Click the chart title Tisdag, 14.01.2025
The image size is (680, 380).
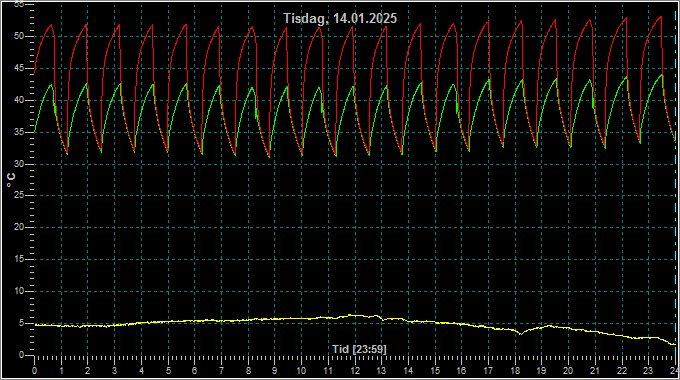pyautogui.click(x=340, y=18)
